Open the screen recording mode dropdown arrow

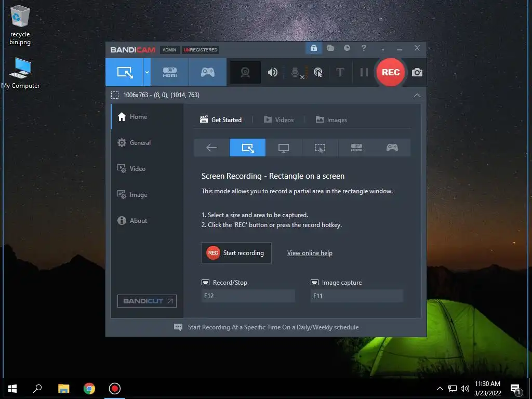[147, 72]
